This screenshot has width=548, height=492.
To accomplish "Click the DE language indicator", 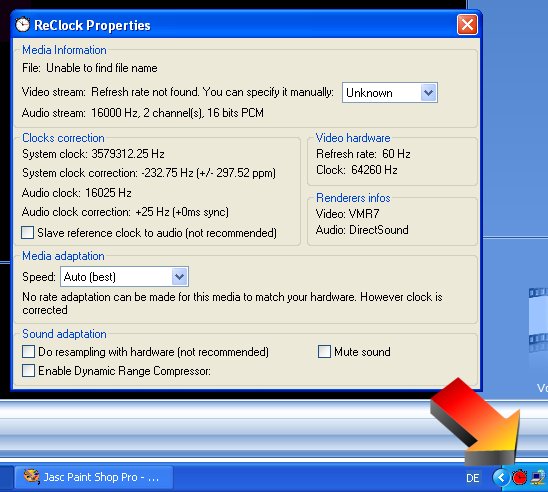I will click(473, 478).
